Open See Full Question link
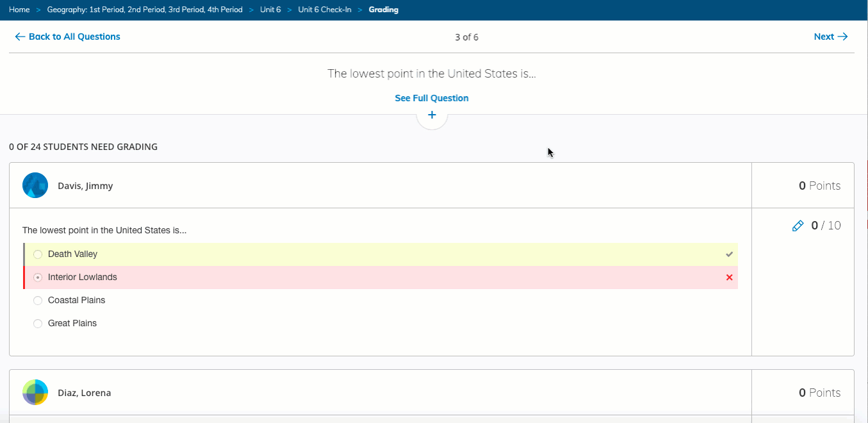 click(x=432, y=98)
